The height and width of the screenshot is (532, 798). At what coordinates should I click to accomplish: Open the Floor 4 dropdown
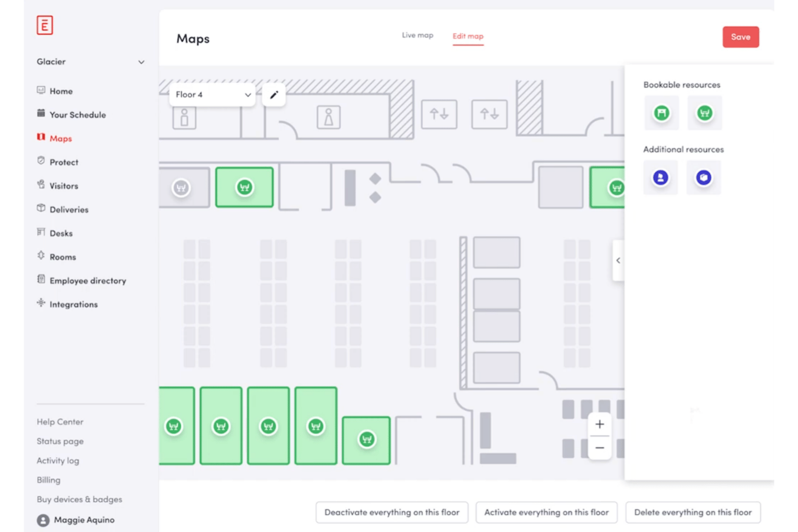click(x=212, y=95)
